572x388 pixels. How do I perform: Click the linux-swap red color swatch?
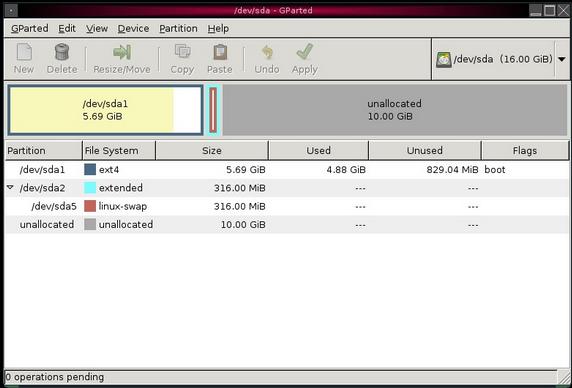pos(90,206)
